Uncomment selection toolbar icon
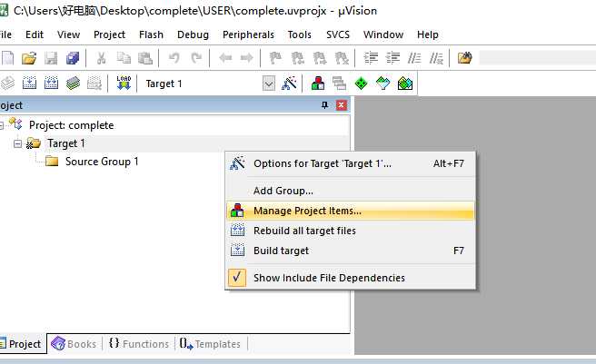The width and height of the screenshot is (596, 364). point(436,58)
